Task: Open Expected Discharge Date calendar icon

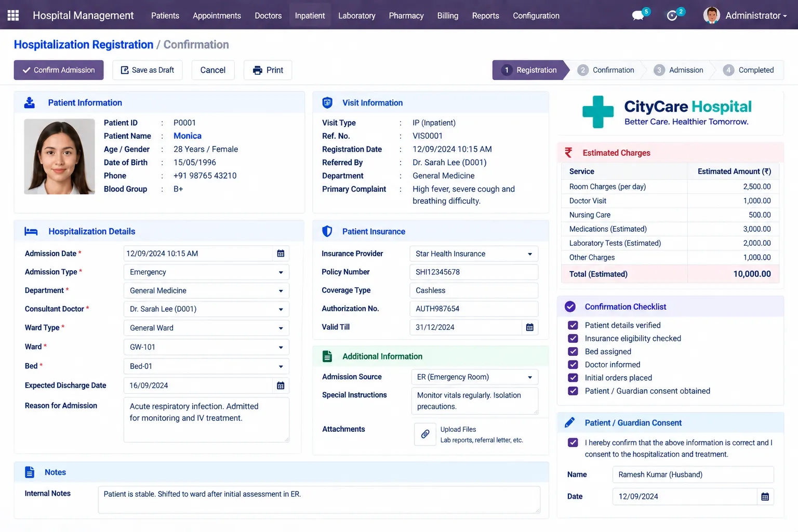Action: 281,385
